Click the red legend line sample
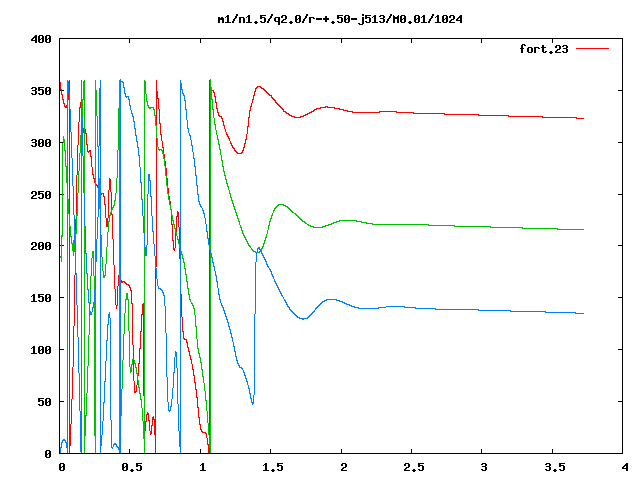This screenshot has height=480, width=640. pos(592,49)
